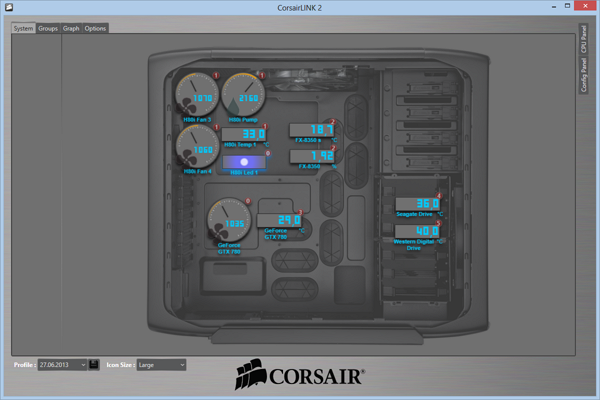Screen dimensions: 600x400
Task: Click the Seagate Drive label
Action: click(414, 214)
